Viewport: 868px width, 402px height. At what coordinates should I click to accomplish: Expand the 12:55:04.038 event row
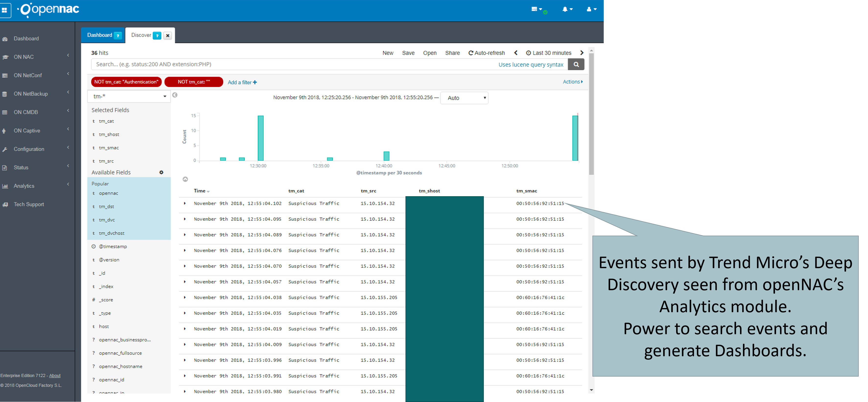coord(185,298)
